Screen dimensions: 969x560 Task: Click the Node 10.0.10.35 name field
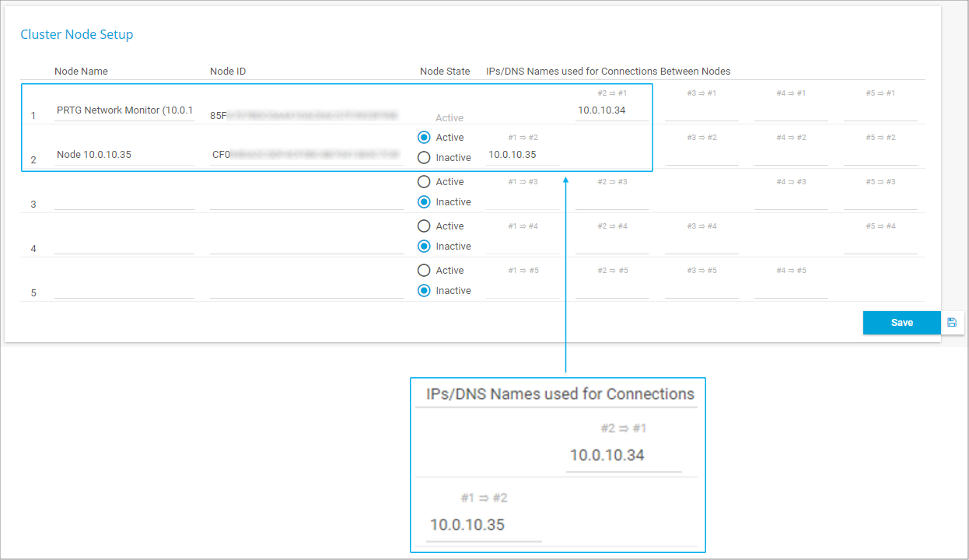point(124,155)
